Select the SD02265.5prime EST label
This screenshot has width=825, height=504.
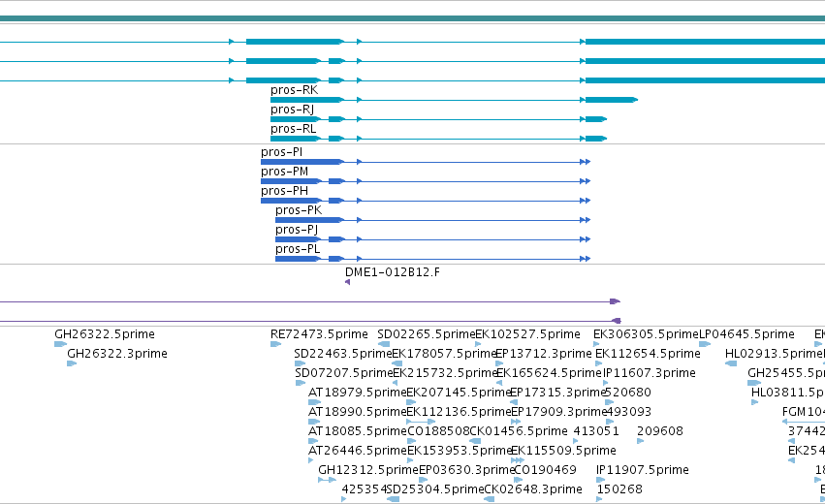tap(427, 334)
